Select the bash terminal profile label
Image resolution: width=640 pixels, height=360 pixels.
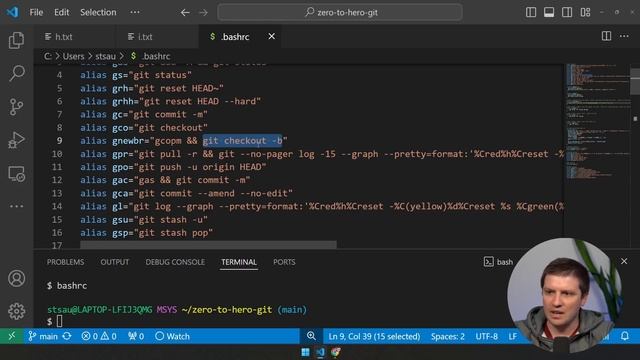499,262
